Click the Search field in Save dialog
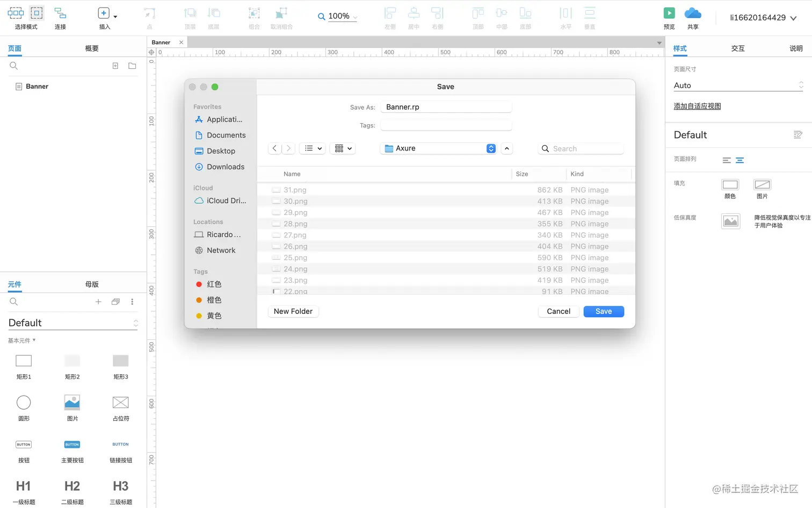 click(x=581, y=148)
